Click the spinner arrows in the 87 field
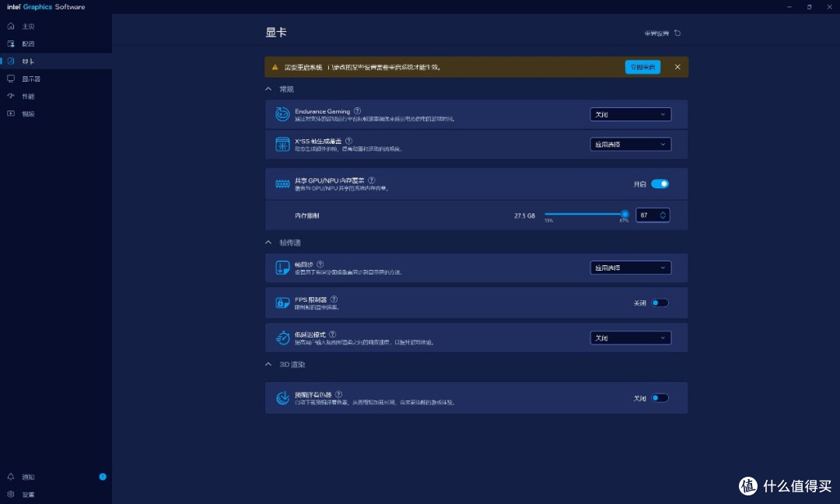This screenshot has height=504, width=840. [x=663, y=215]
